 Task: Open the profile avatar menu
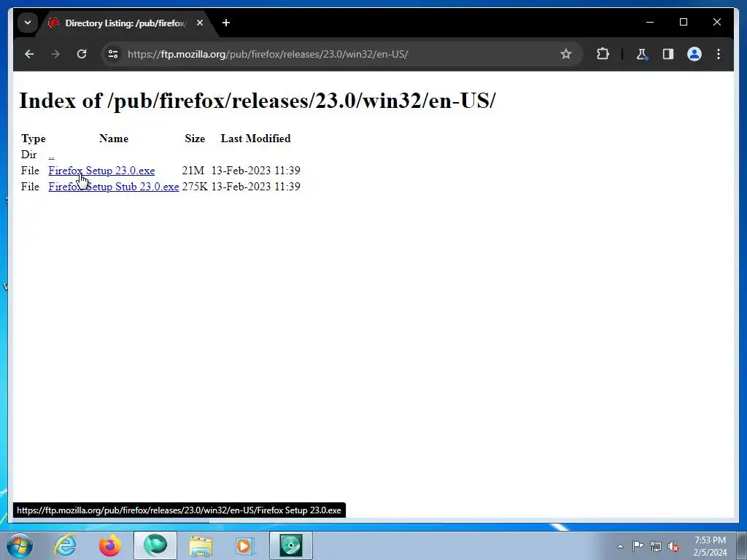pos(694,54)
